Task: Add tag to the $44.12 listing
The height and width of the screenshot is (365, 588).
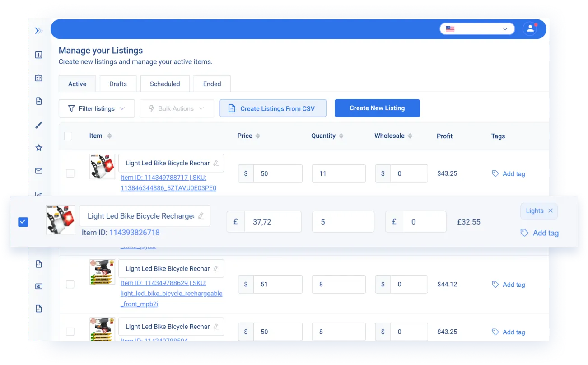Action: pyautogui.click(x=508, y=285)
